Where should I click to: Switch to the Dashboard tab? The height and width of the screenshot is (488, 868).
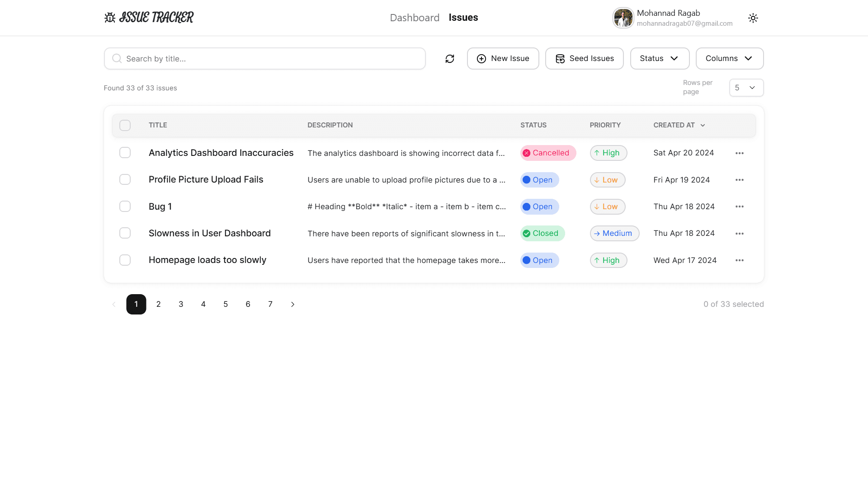415,18
